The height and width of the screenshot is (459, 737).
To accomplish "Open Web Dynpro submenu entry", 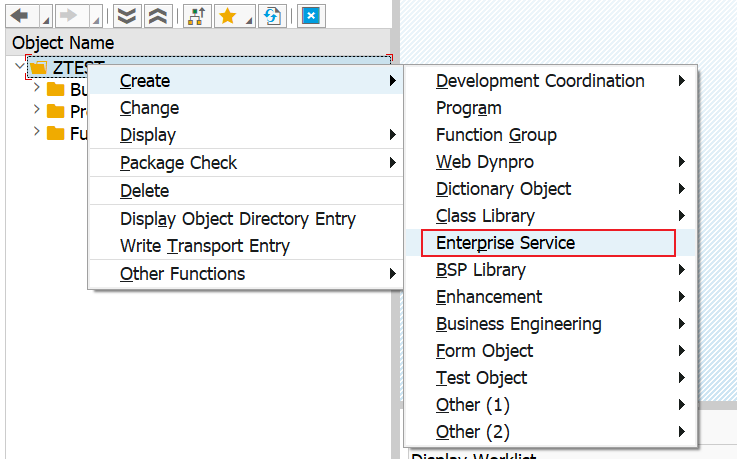I will click(550, 162).
